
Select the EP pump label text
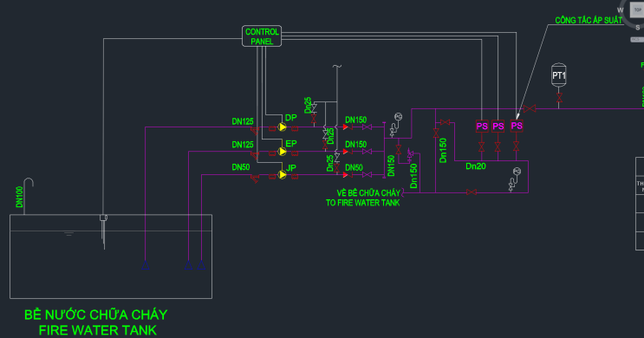(290, 144)
